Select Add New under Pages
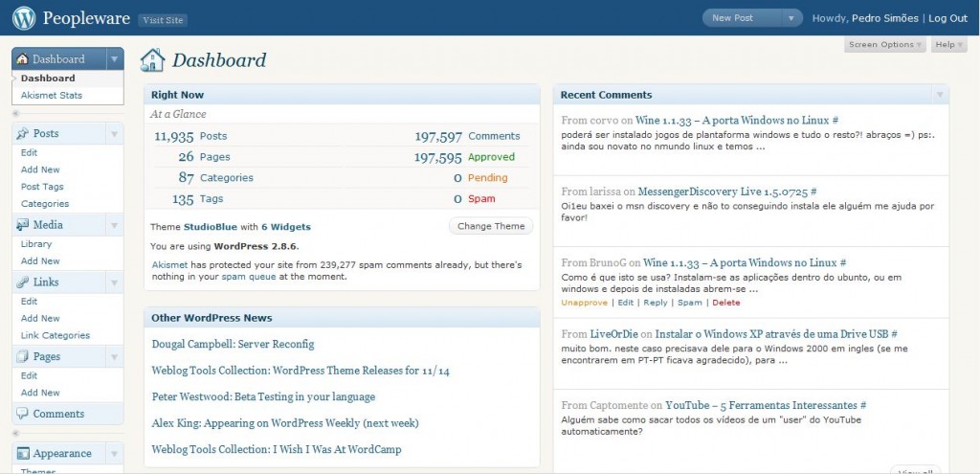This screenshot has height=474, width=980. pyautogui.click(x=40, y=393)
